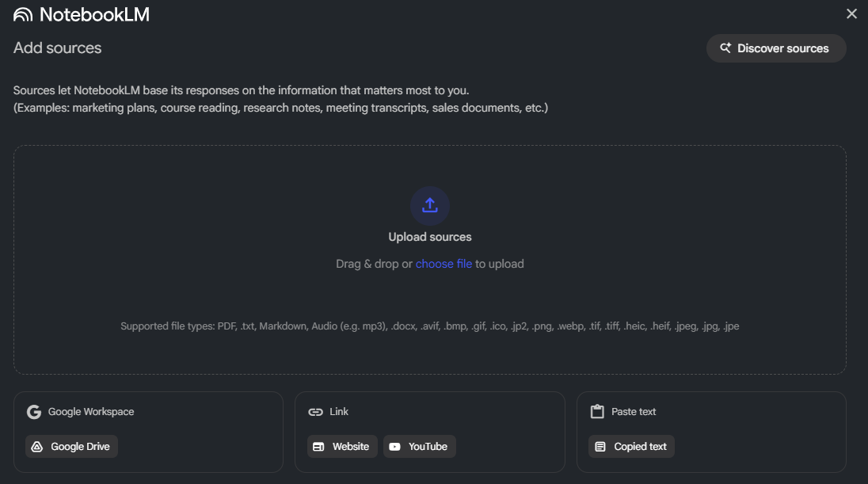Click the YouTube play icon
Image resolution: width=868 pixels, height=484 pixels.
(x=394, y=447)
